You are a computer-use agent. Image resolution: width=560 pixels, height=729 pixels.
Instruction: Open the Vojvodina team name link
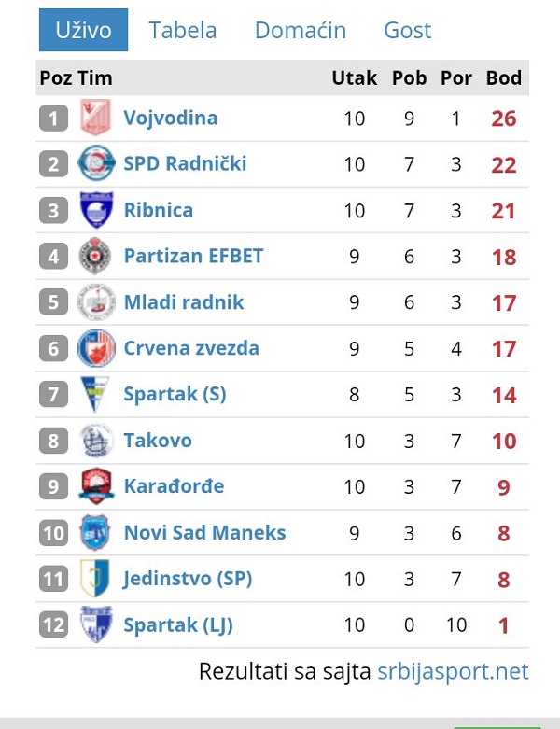coord(171,119)
